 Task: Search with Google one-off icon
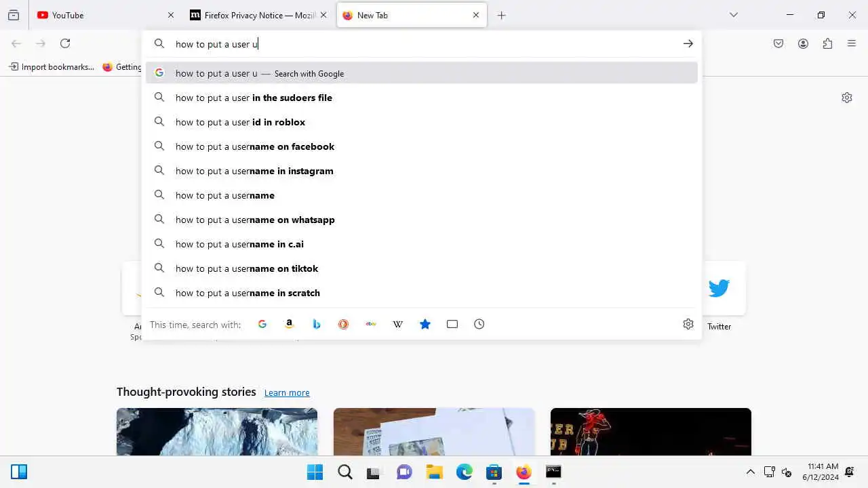(x=262, y=324)
